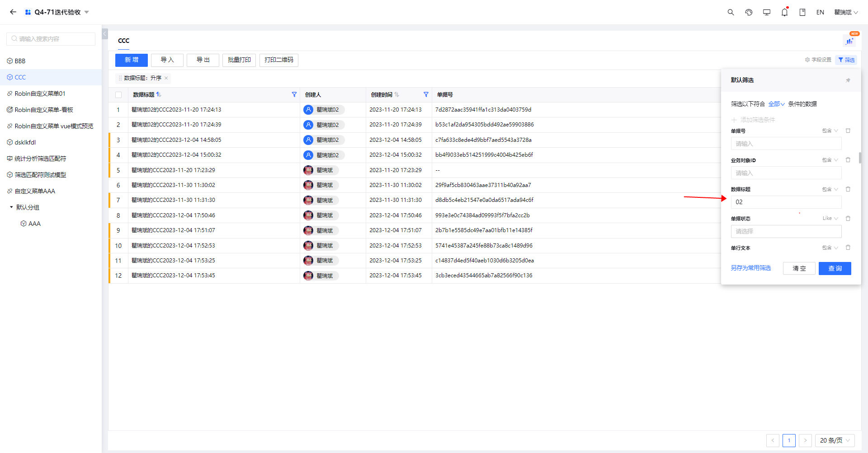
Task: Open the search magnifier in top bar
Action: [x=731, y=12]
